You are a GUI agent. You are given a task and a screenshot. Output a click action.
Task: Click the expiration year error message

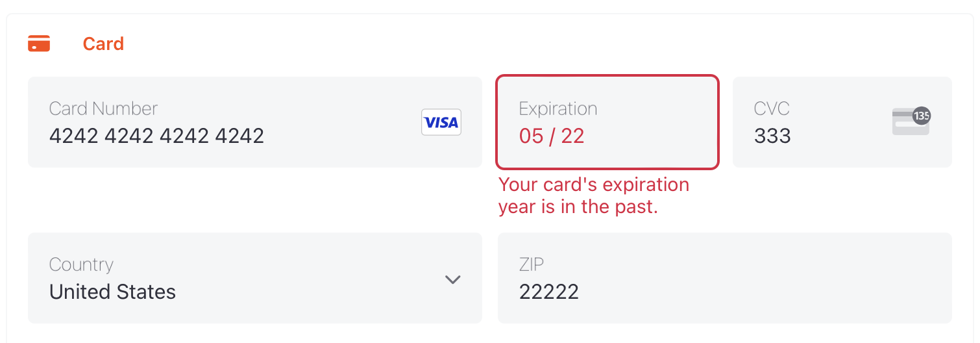click(x=594, y=196)
